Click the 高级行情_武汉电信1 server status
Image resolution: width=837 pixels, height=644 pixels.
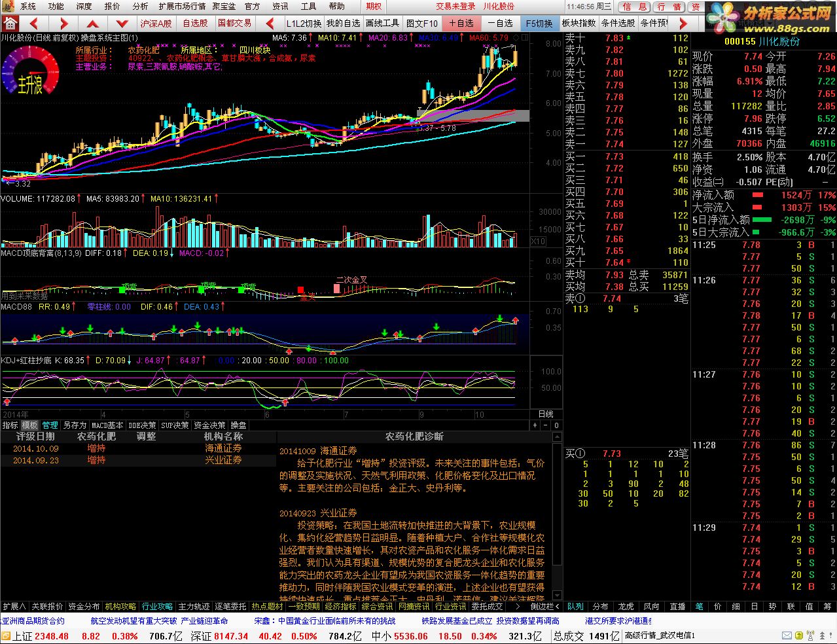(x=660, y=635)
